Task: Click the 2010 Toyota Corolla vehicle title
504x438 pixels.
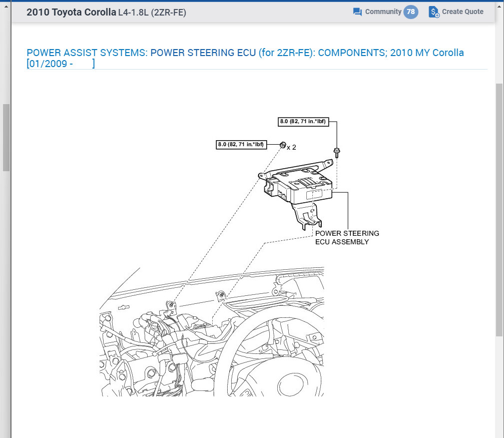Action: click(x=71, y=12)
